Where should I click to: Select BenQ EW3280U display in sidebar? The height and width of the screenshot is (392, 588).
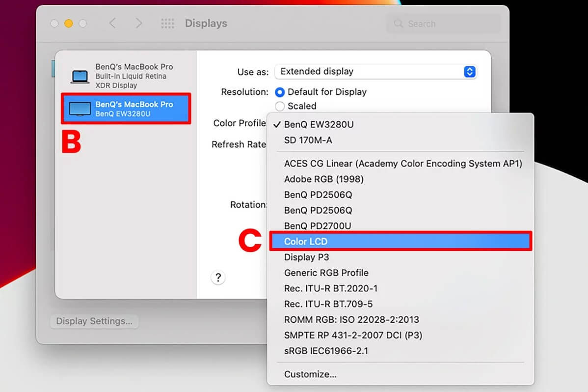(x=126, y=109)
